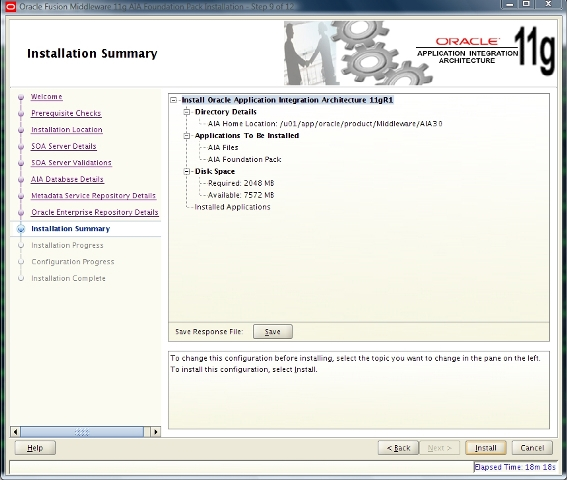The image size is (567, 480).
Task: Select the Installed Applications tree row
Action: [x=232, y=207]
